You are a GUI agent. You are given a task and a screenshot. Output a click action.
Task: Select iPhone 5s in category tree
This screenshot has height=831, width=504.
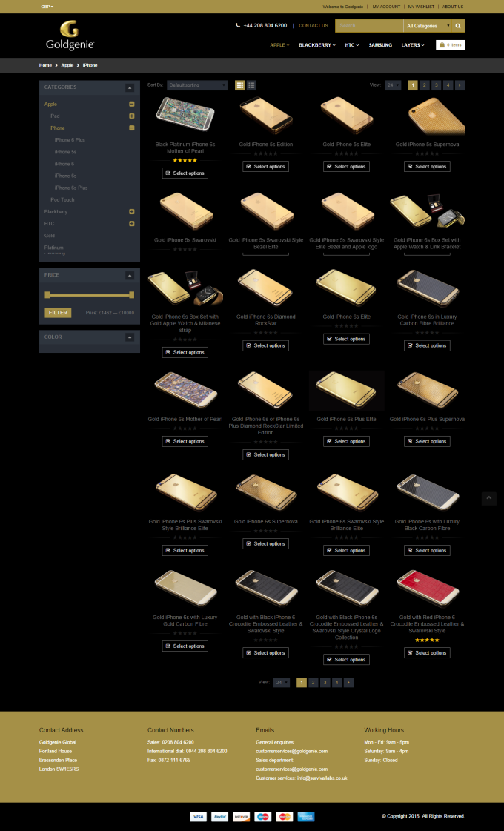point(66,152)
